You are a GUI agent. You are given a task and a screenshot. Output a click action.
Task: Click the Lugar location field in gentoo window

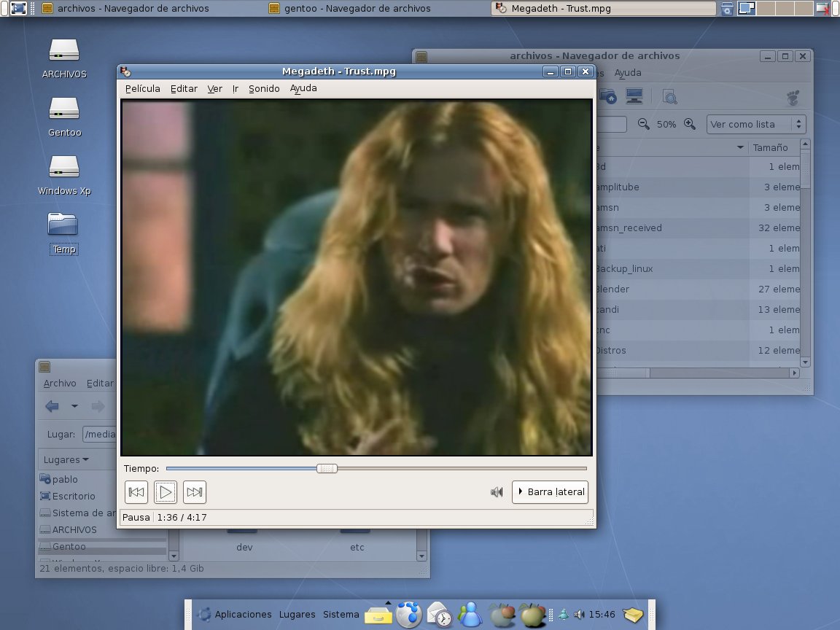[x=100, y=434]
